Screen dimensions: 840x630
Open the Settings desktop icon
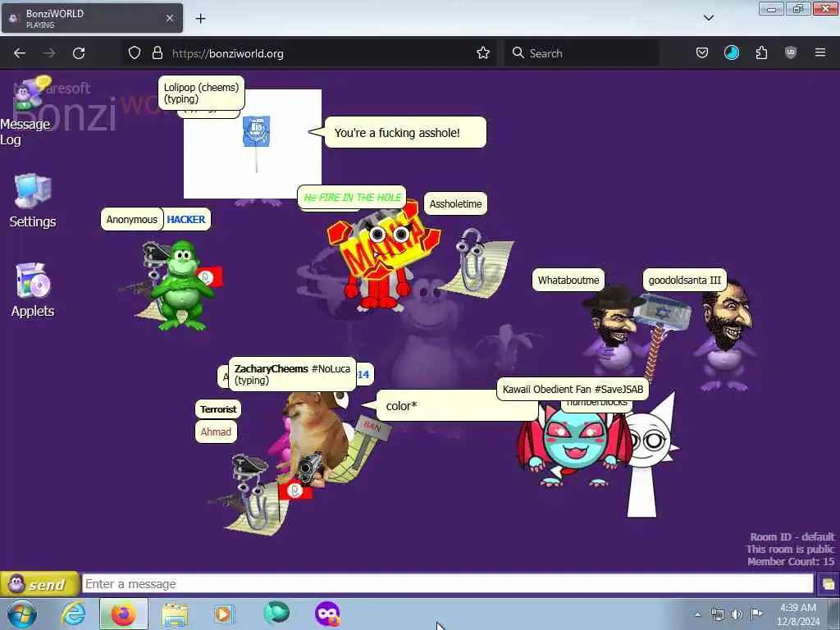click(x=32, y=201)
